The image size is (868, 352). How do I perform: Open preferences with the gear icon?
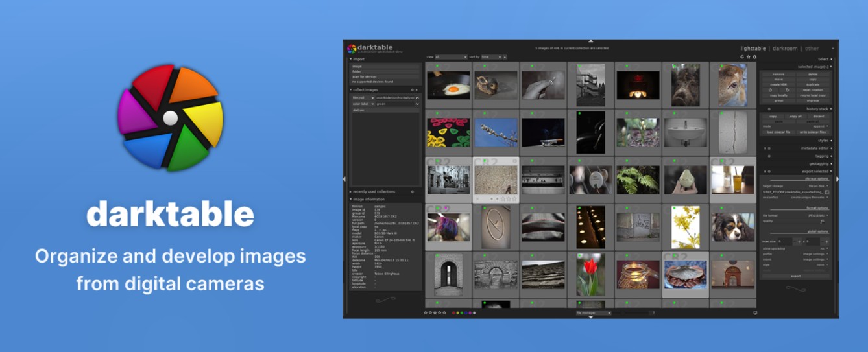[x=754, y=57]
